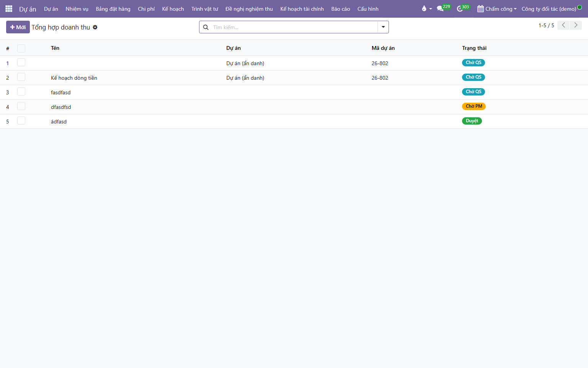Open the Bảng đặt hàng menu
The image size is (588, 368).
tap(113, 9)
